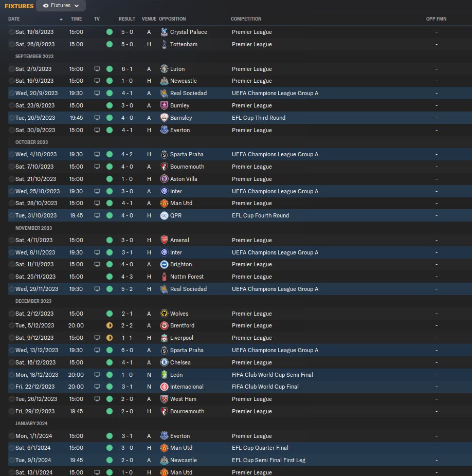Click the León club badge
The height and width of the screenshot is (476, 472).
164,375
